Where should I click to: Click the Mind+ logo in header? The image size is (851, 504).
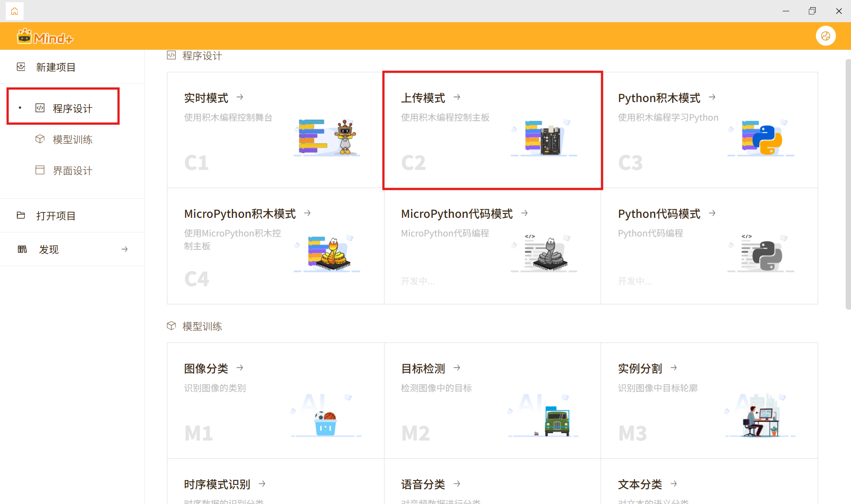click(x=45, y=37)
